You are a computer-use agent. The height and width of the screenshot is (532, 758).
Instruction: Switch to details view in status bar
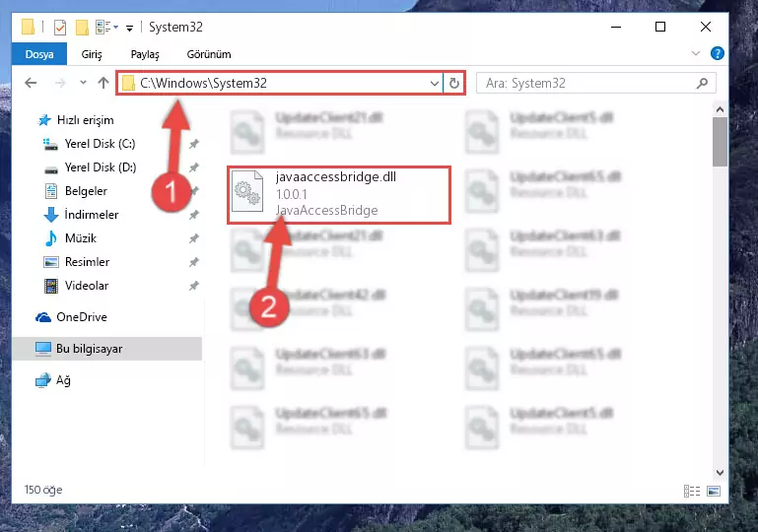click(692, 491)
